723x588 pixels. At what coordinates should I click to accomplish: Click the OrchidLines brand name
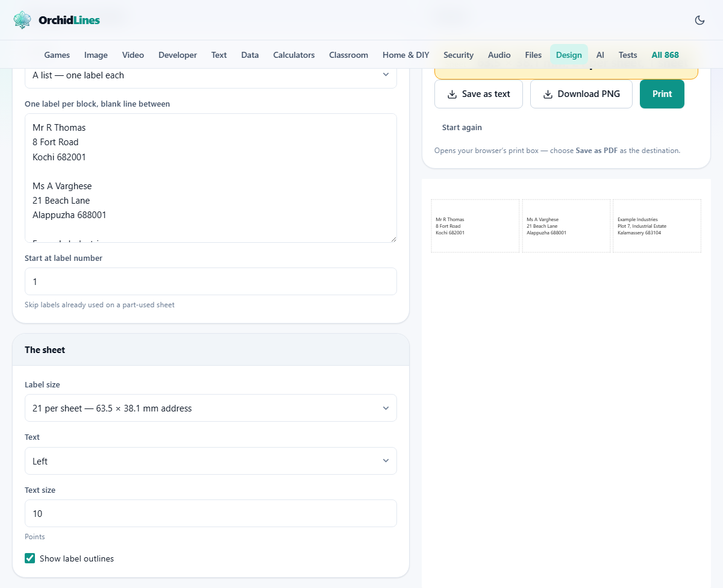pos(69,20)
